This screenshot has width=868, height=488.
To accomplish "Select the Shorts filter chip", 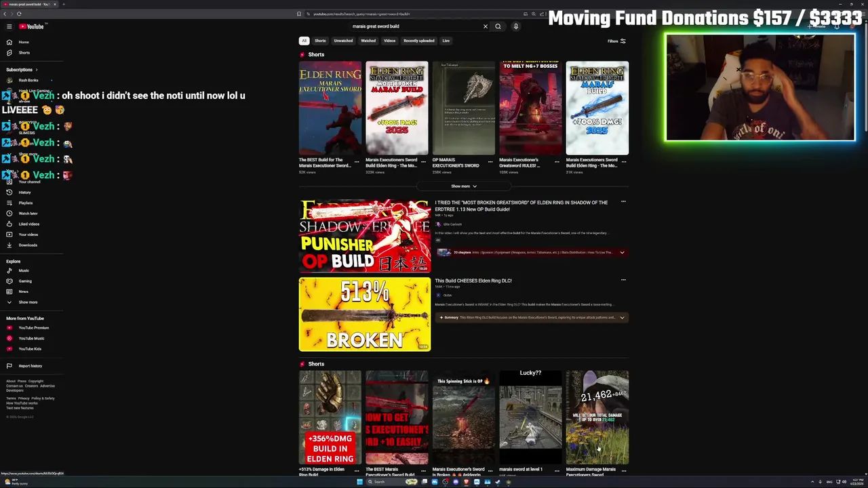I will 320,41.
